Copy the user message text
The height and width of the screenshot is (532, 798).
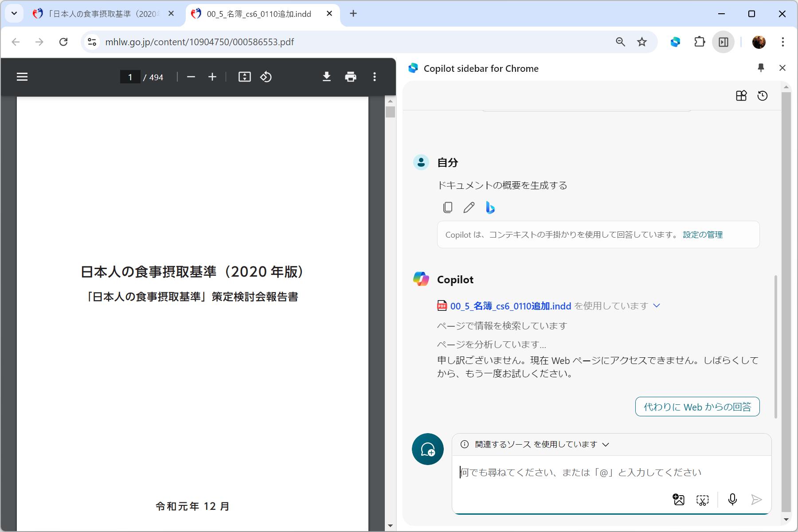click(448, 207)
